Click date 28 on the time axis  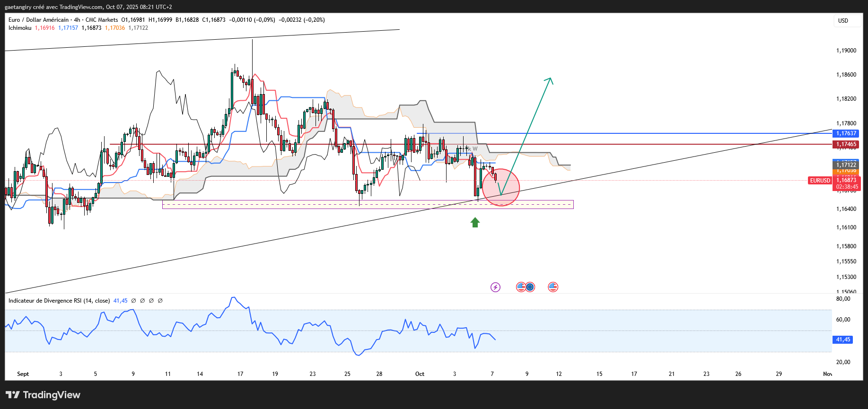coord(379,374)
